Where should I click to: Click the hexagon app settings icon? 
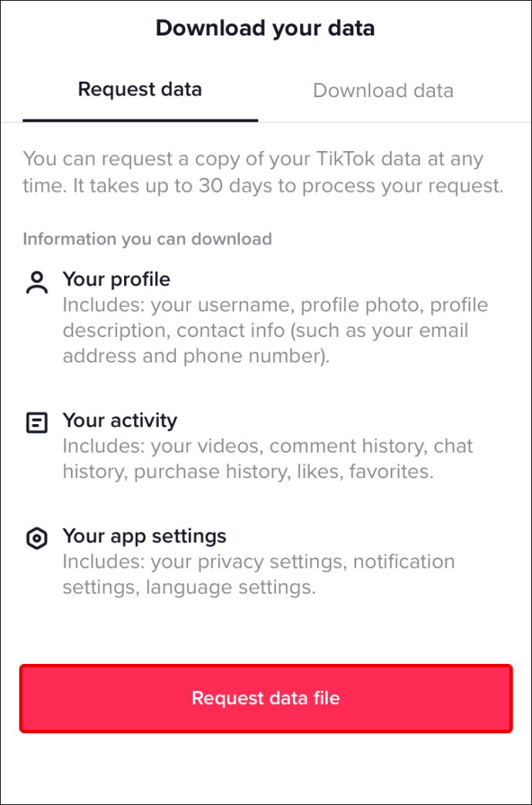click(36, 538)
